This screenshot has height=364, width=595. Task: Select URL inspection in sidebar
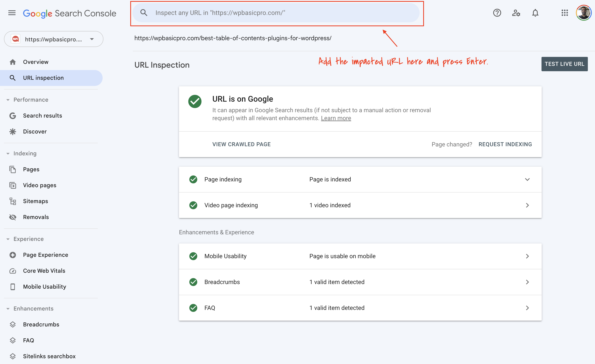[x=51, y=78]
